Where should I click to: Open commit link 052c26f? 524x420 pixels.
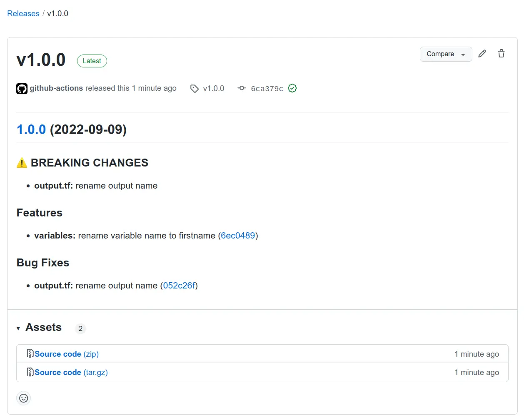[179, 286]
